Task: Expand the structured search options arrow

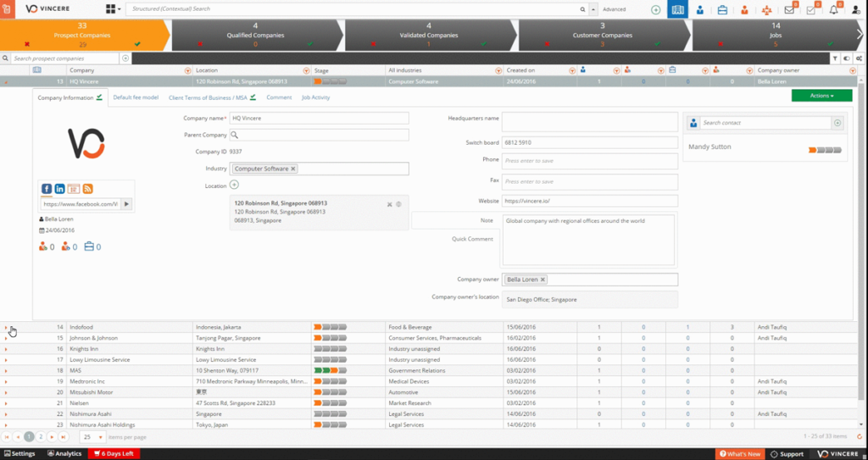Action: [x=593, y=9]
